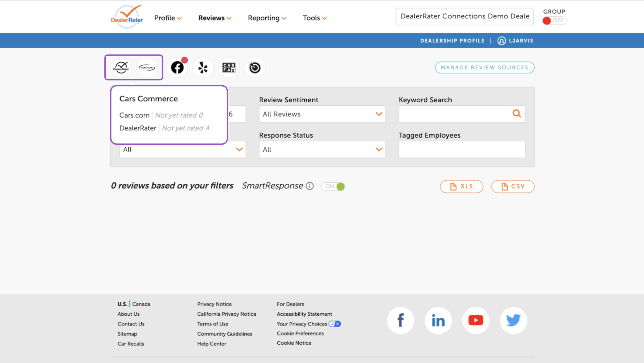Select the DealerRater review source icon
This screenshot has width=644, height=363.
point(121,67)
